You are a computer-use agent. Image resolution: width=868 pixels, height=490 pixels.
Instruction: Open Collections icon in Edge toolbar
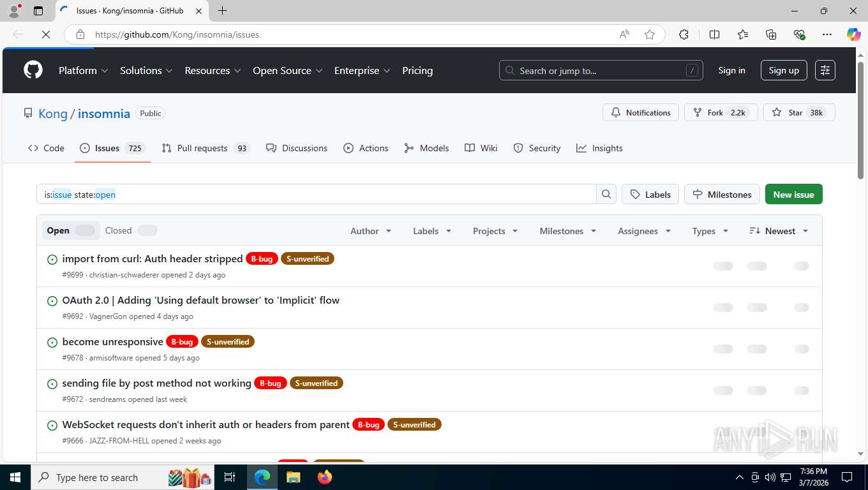point(771,34)
